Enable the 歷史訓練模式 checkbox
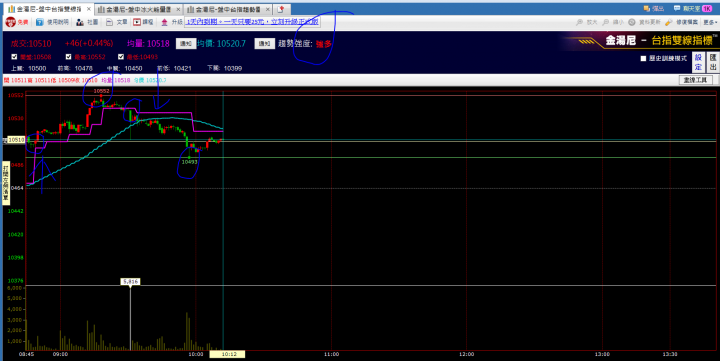The height and width of the screenshot is (361, 720). (643, 59)
